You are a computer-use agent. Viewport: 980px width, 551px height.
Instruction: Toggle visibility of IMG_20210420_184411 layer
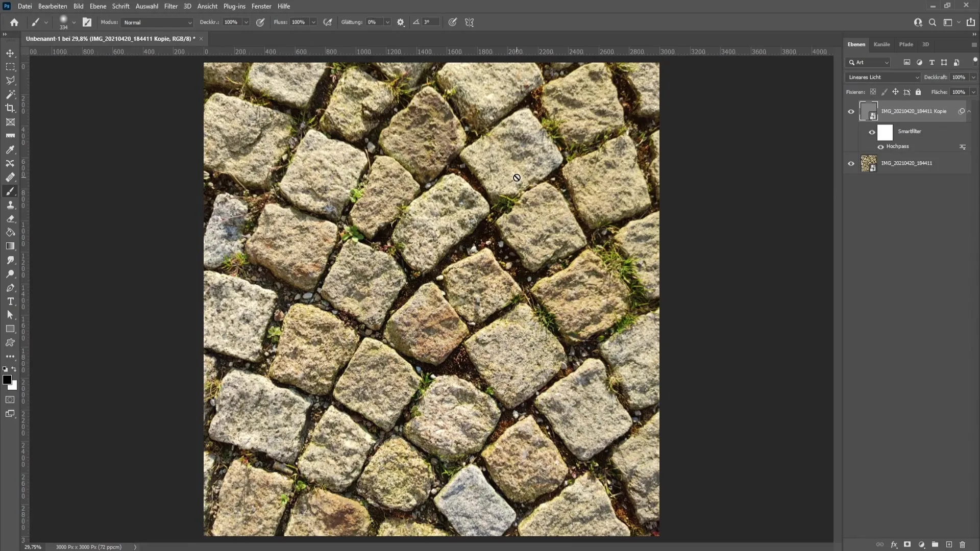pos(851,163)
